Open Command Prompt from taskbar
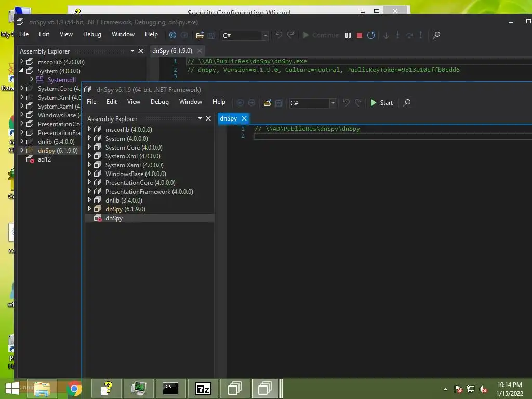Image resolution: width=532 pixels, height=399 pixels. pos(170,389)
